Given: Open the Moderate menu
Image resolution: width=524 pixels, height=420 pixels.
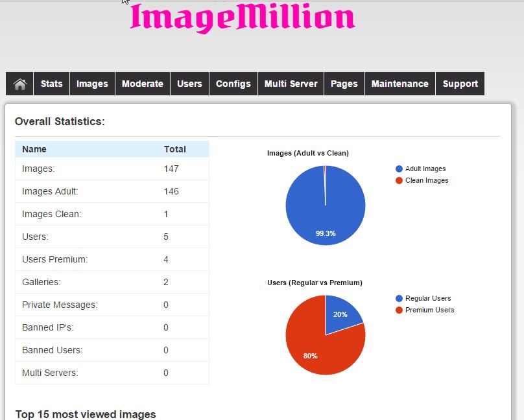Looking at the screenshot, I should [x=143, y=84].
